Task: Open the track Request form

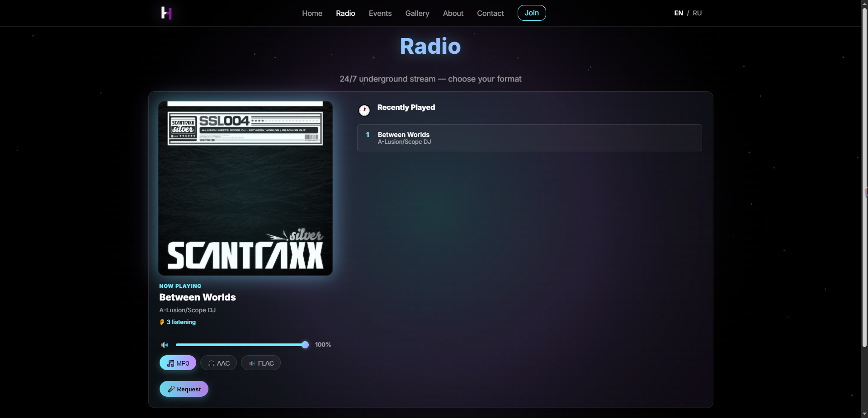Action: [184, 389]
